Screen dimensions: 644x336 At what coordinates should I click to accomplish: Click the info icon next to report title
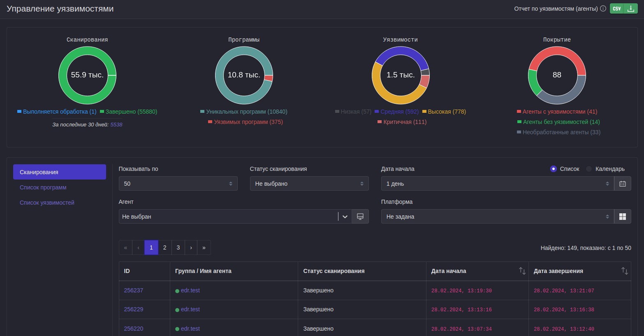(603, 9)
